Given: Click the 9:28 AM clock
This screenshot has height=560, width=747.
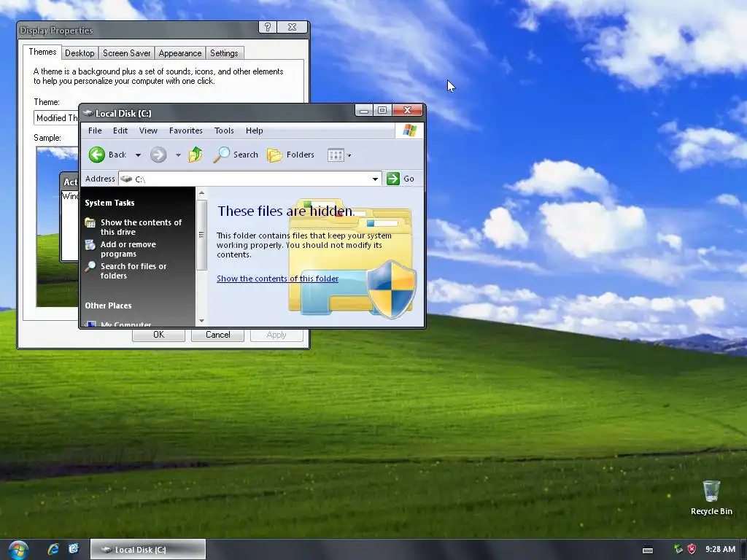Looking at the screenshot, I should [x=720, y=549].
